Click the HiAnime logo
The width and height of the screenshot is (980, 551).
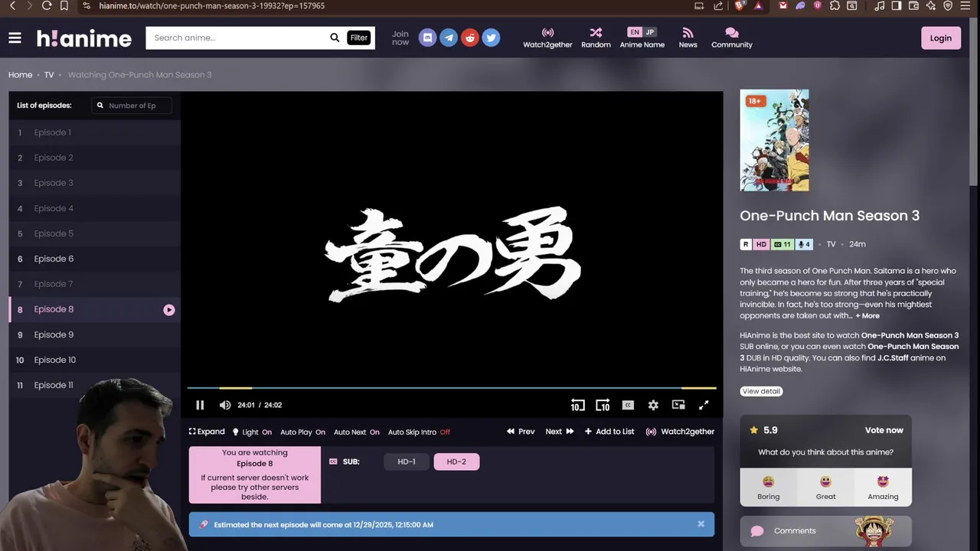click(84, 38)
